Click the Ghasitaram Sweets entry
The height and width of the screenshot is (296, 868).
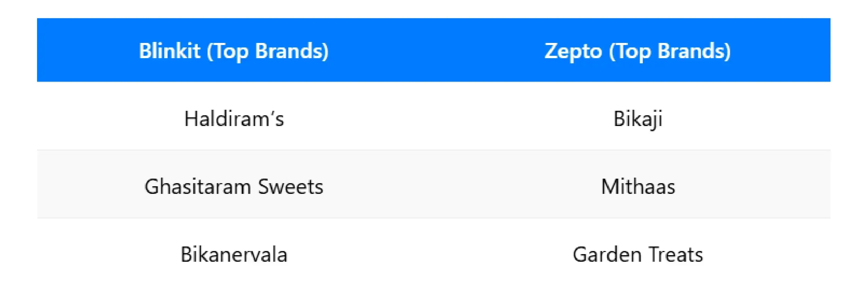[234, 187]
